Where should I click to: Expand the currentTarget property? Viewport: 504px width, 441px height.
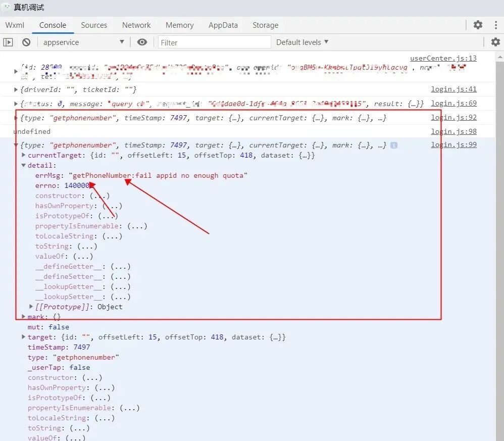(x=23, y=155)
